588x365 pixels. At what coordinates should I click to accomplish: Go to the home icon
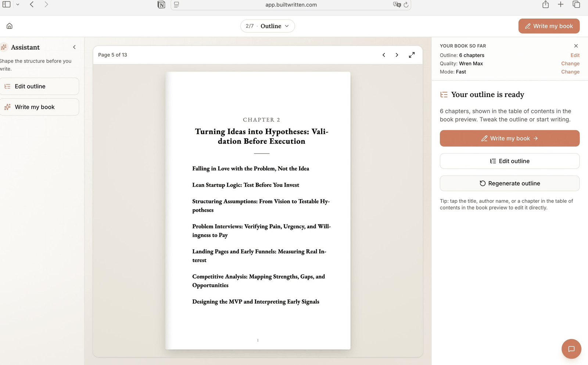pos(10,26)
